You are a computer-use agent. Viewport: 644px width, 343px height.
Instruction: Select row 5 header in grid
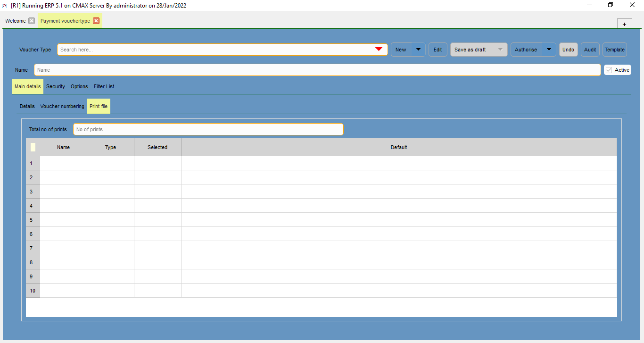pyautogui.click(x=33, y=220)
